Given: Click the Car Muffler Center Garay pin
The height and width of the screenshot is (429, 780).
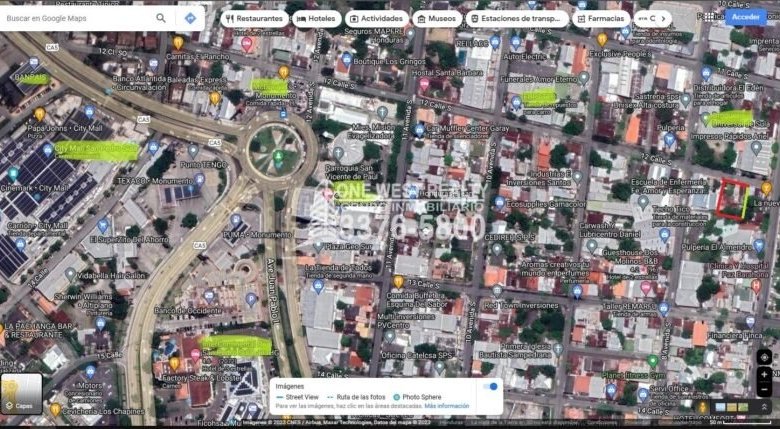Looking at the screenshot, I should [419, 130].
